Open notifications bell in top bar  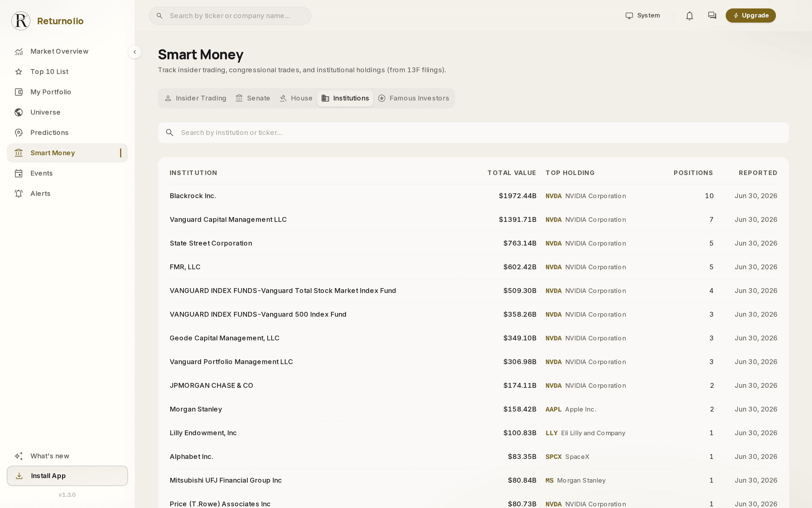pos(690,16)
